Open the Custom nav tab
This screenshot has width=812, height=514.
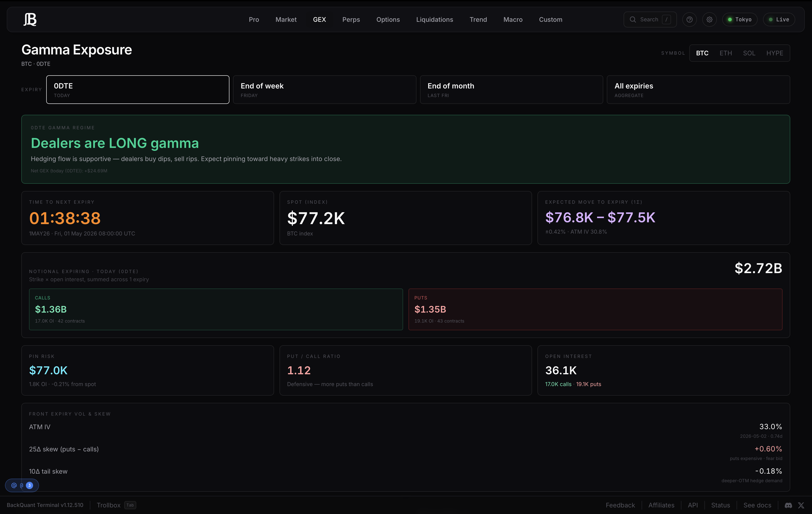pos(551,20)
